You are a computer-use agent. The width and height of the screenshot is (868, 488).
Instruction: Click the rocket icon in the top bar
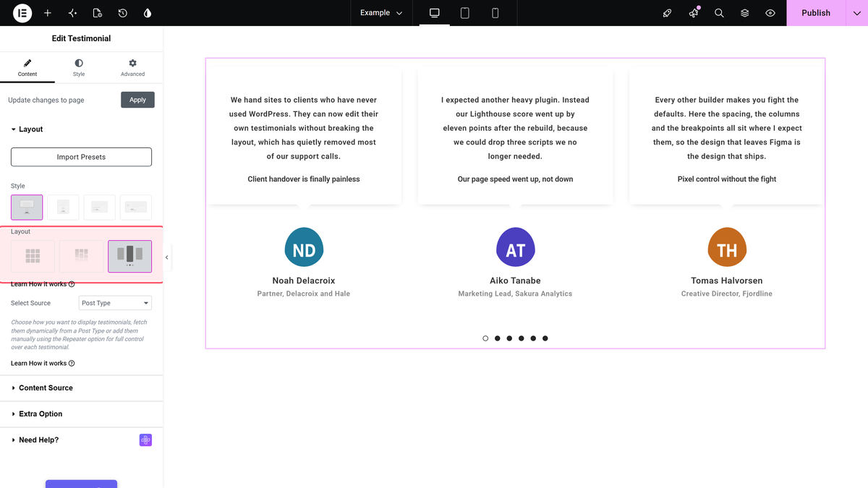pos(668,13)
